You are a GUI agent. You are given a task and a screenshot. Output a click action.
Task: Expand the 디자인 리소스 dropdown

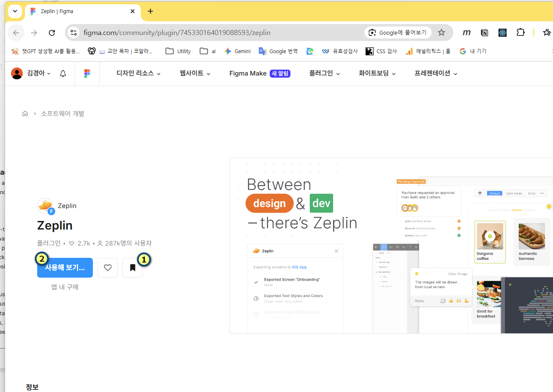(x=138, y=73)
